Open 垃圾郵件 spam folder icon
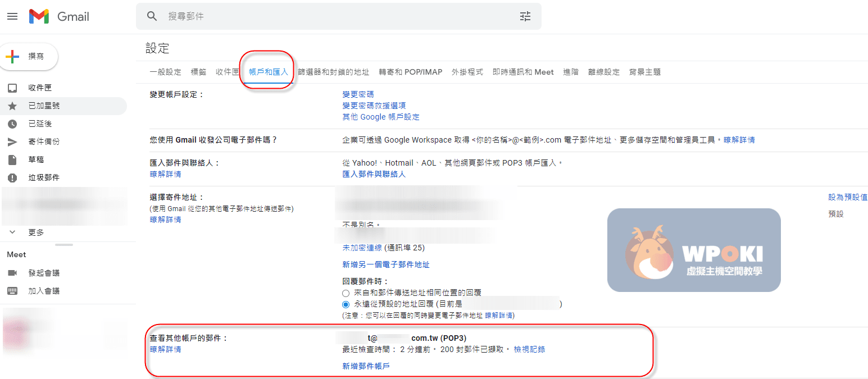Screen dimensions: 868x379 click(x=12, y=177)
